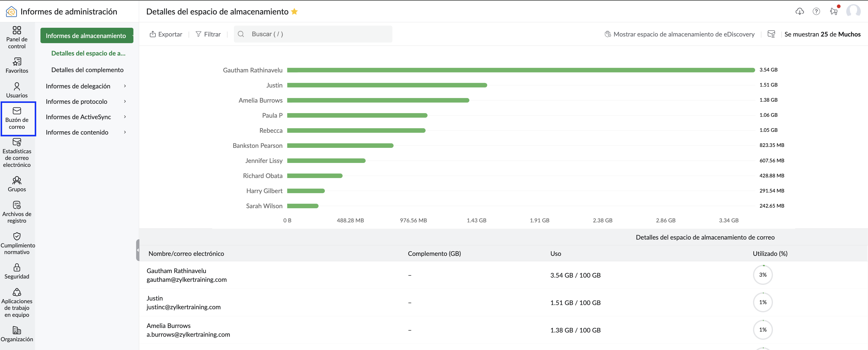This screenshot has height=350, width=868.
Task: Select Detalles del complemento item
Action: pyautogui.click(x=87, y=70)
